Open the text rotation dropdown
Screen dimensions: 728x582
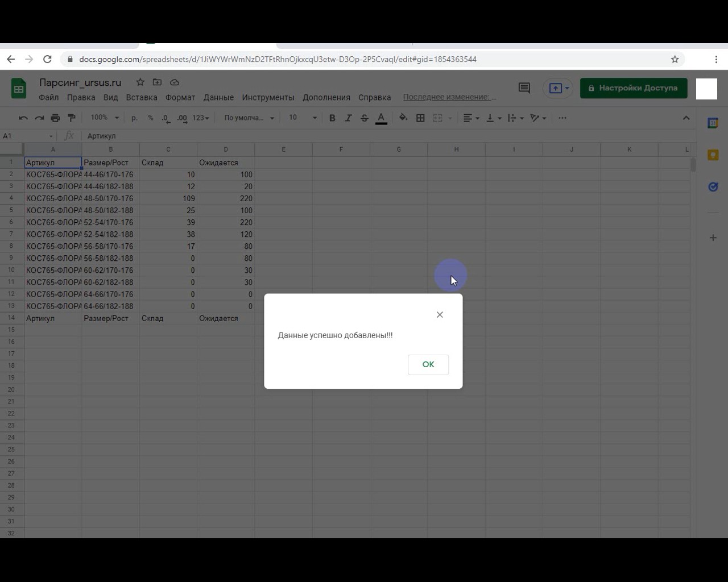point(538,118)
